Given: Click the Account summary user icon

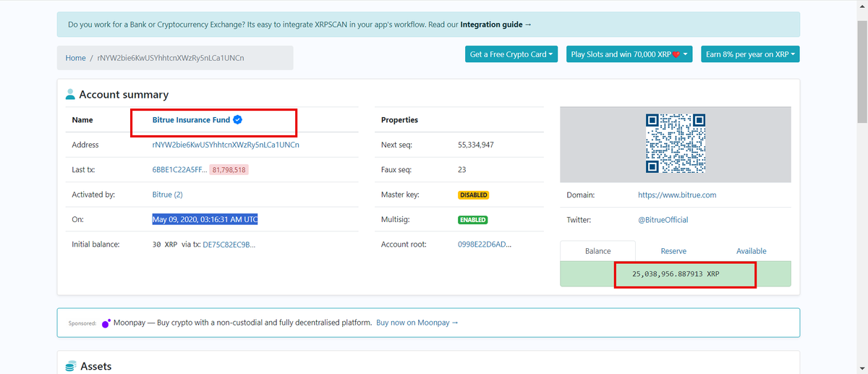Looking at the screenshot, I should 70,94.
